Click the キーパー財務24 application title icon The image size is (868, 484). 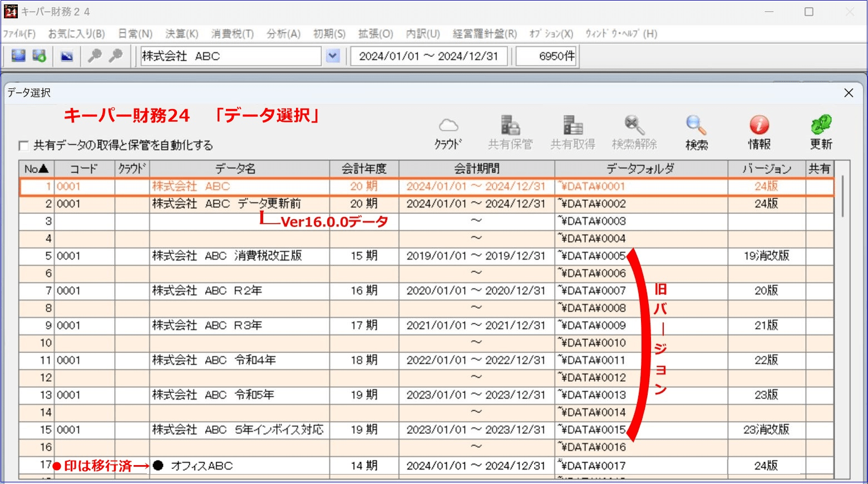tap(11, 11)
